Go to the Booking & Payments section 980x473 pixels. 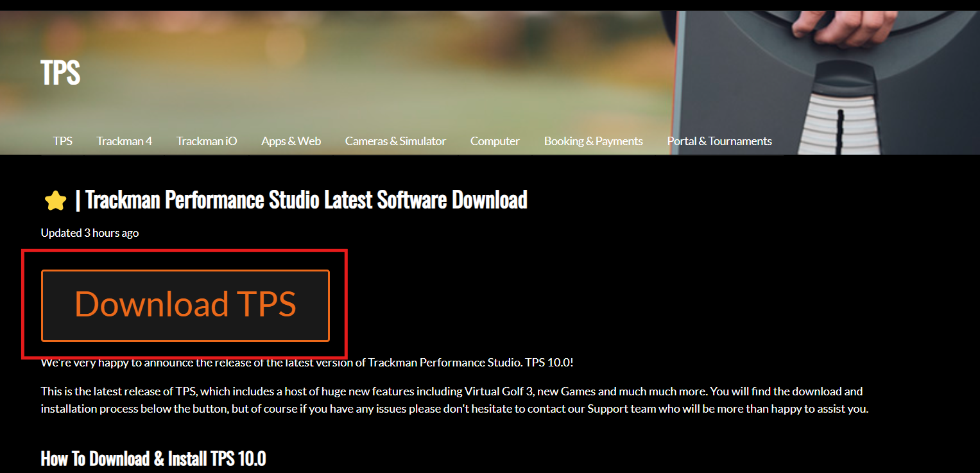(593, 141)
